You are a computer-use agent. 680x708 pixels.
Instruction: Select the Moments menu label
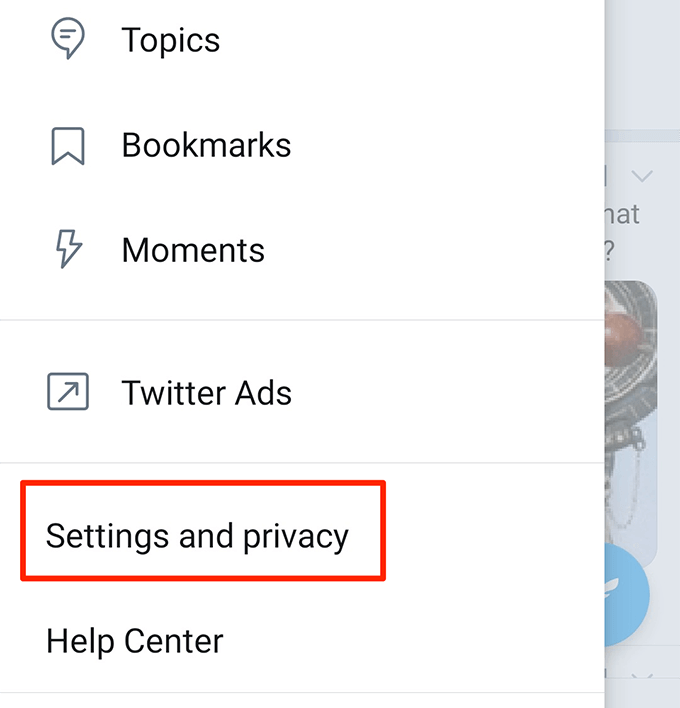tap(193, 249)
